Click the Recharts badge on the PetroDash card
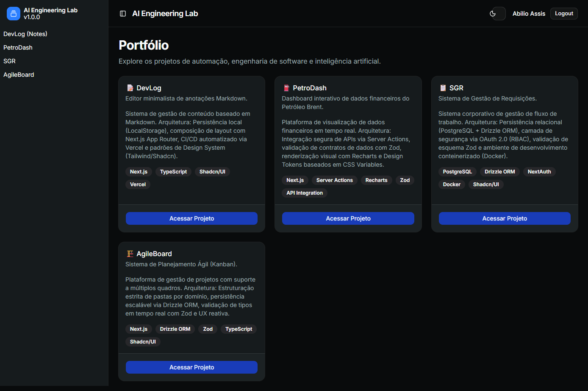The image size is (588, 391). click(376, 180)
